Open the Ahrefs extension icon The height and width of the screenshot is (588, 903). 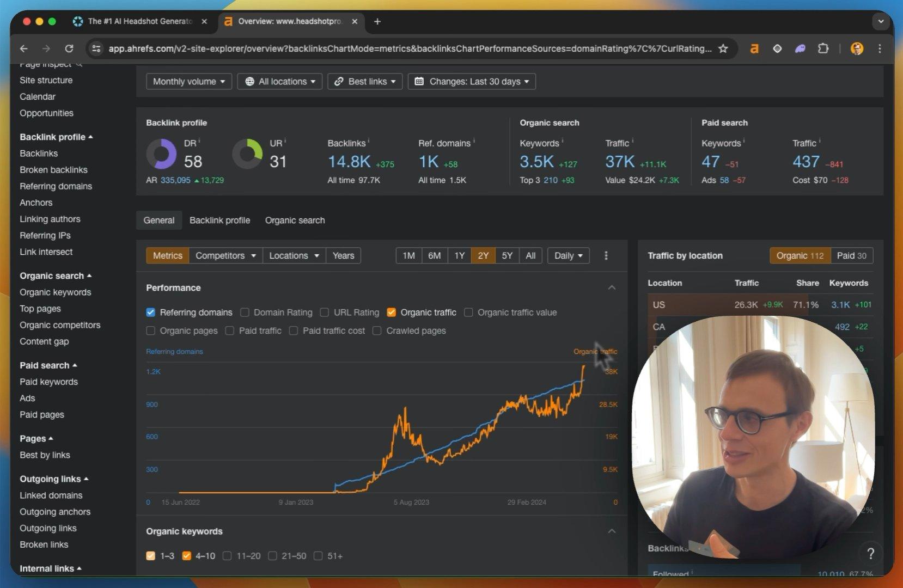[x=754, y=48]
